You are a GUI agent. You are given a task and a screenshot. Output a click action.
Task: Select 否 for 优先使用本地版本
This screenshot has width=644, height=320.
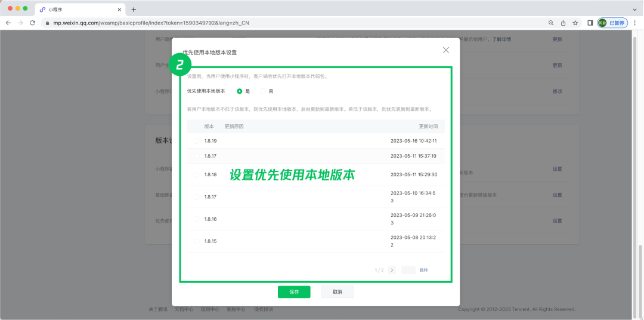[263, 91]
